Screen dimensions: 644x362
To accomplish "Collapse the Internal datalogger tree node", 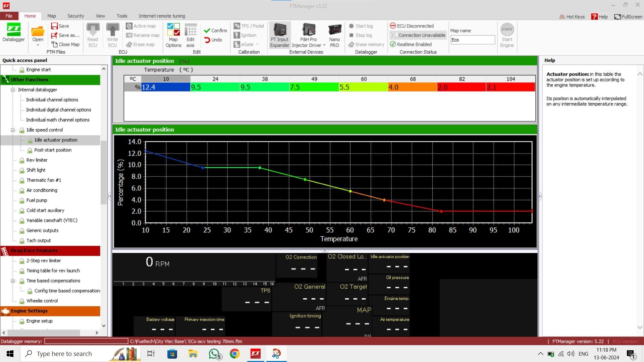I will click(x=13, y=90).
